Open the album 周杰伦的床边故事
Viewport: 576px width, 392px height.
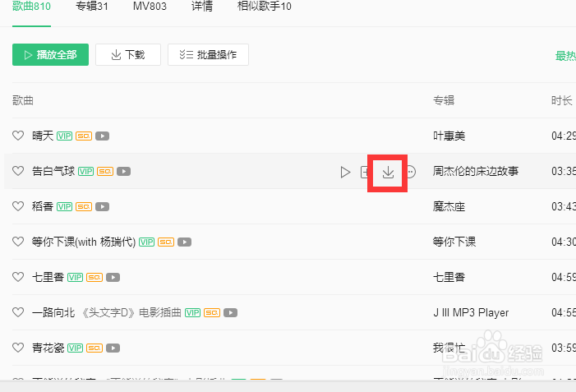pos(476,171)
